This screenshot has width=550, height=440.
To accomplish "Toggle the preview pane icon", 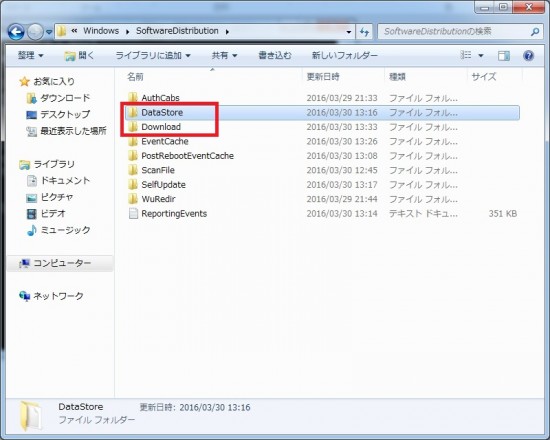I will (504, 55).
